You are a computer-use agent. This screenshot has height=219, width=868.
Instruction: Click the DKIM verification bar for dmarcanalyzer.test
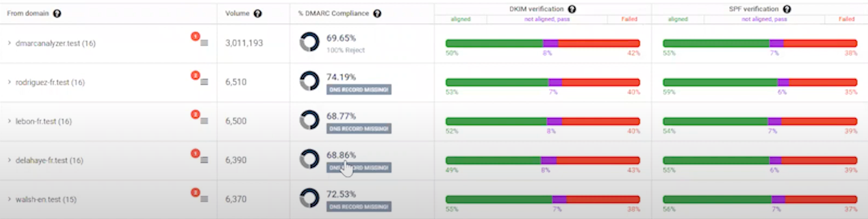point(543,43)
